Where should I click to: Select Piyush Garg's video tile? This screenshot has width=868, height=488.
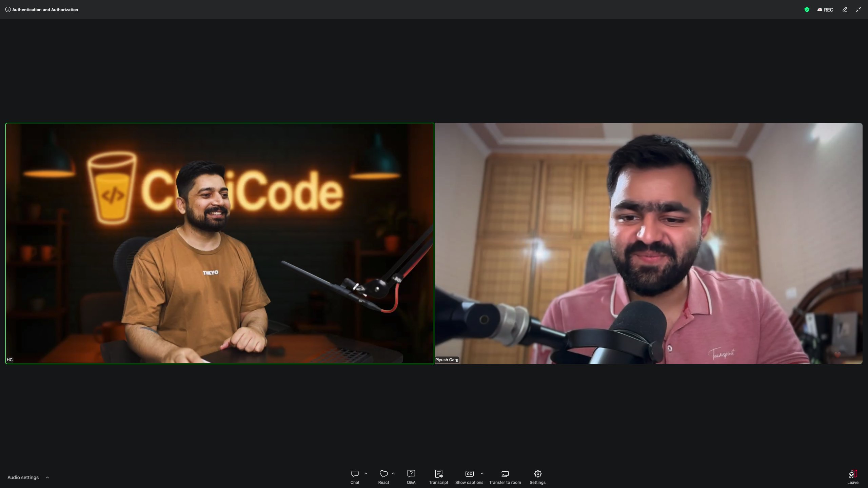(648, 243)
